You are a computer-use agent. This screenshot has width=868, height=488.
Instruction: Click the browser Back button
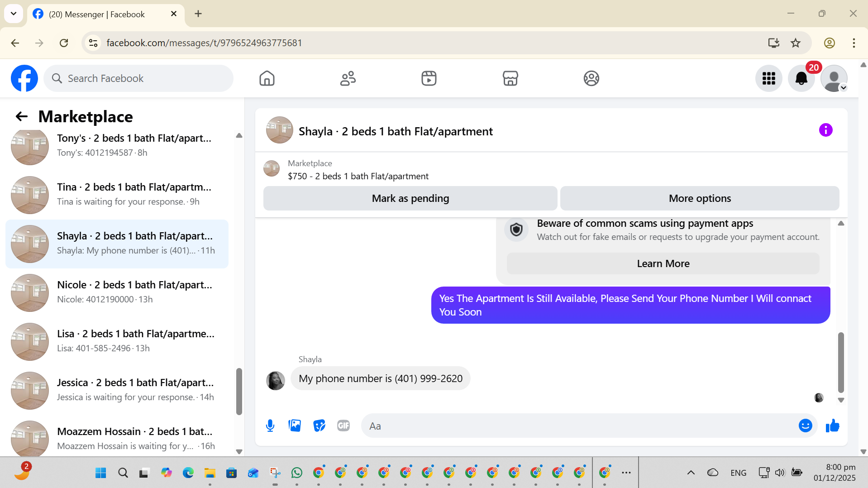click(15, 43)
